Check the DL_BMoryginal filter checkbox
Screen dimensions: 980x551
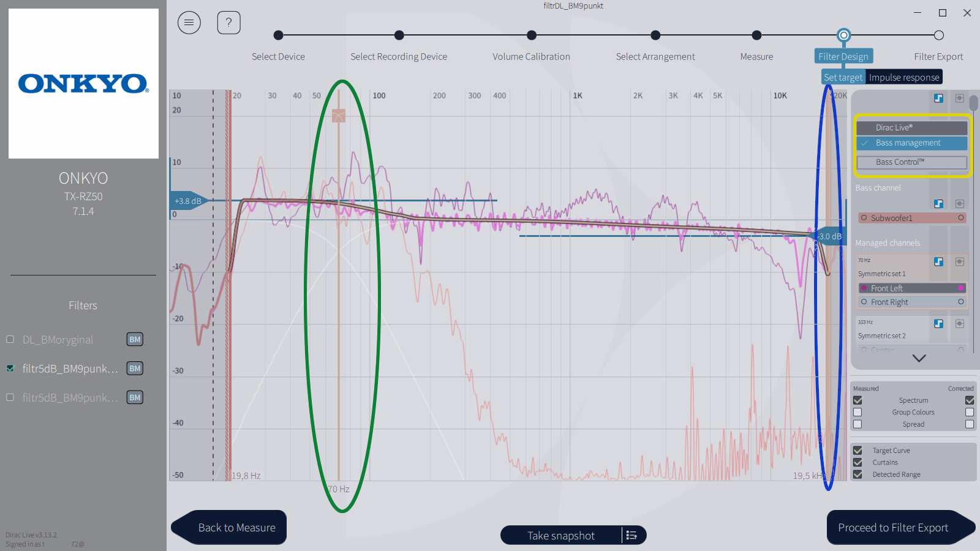click(x=10, y=339)
